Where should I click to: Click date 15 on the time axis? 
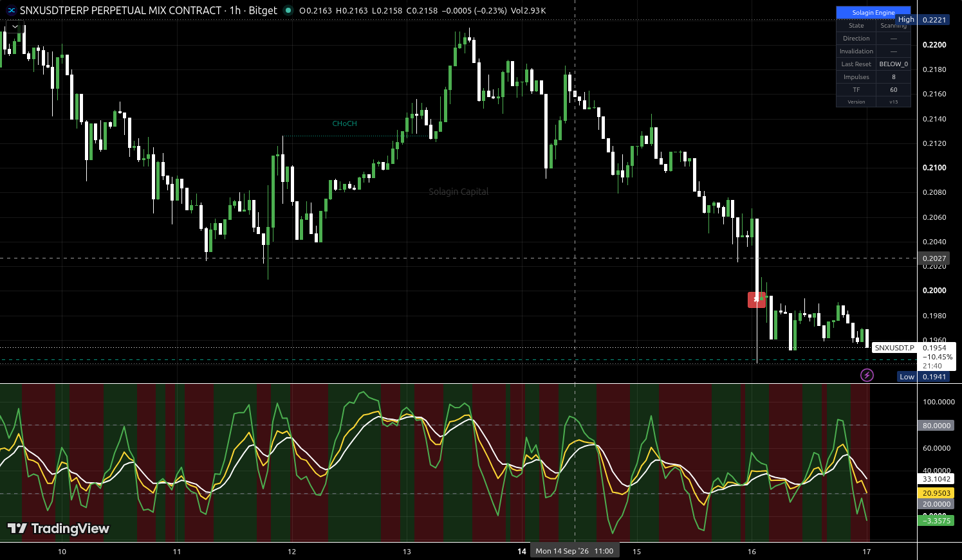click(x=636, y=552)
